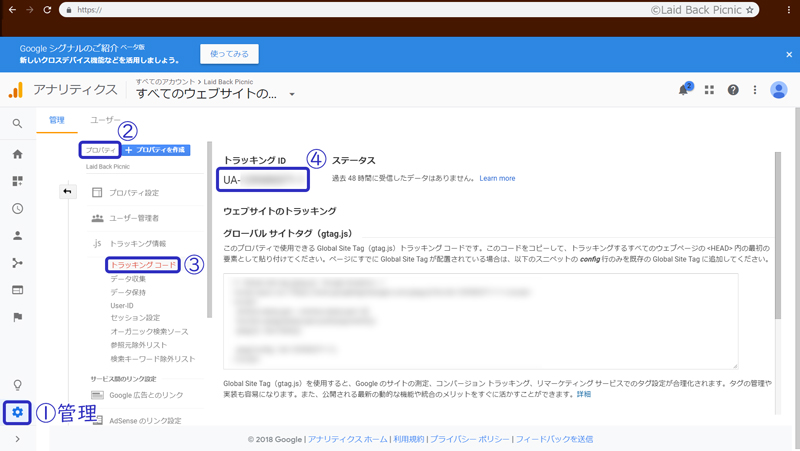This screenshot has height=451, width=800.
Task: Select the 管理 tab
Action: pyautogui.click(x=57, y=120)
